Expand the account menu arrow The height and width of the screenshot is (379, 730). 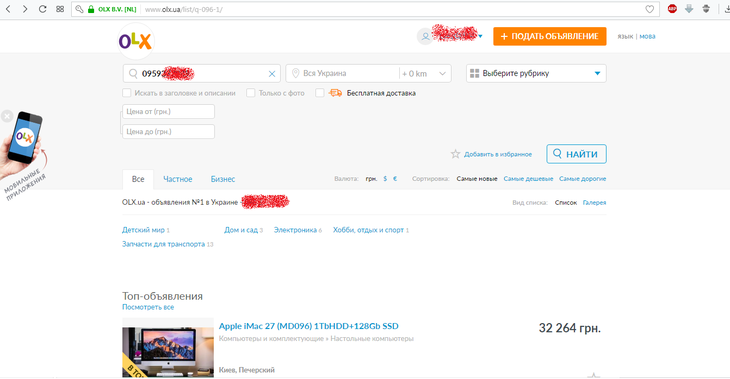(x=480, y=36)
